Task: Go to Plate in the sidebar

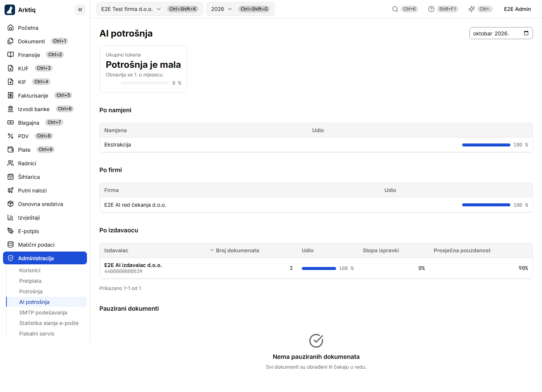Action: [45, 149]
